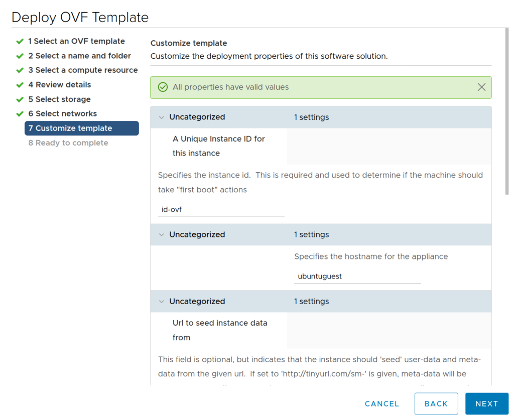Screen dimensions: 514x420
Task: Click the green checkmark beside Select a compute resource
Action: (x=20, y=70)
